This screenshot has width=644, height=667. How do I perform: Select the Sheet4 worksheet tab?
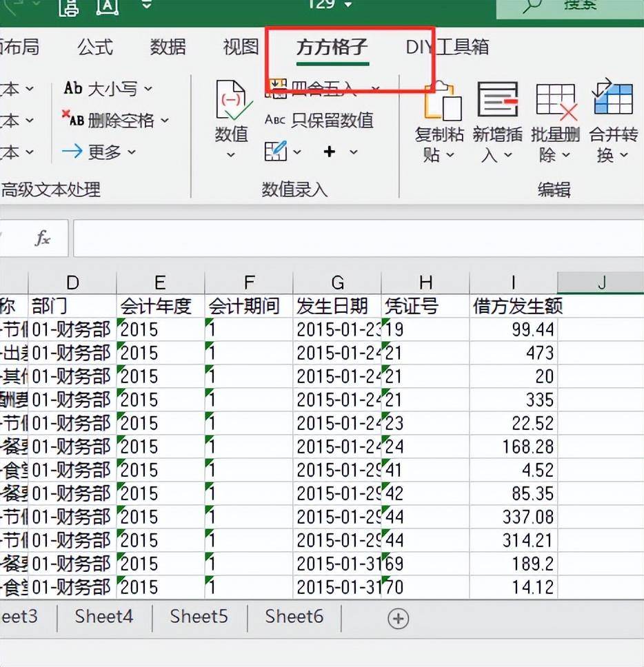click(104, 617)
